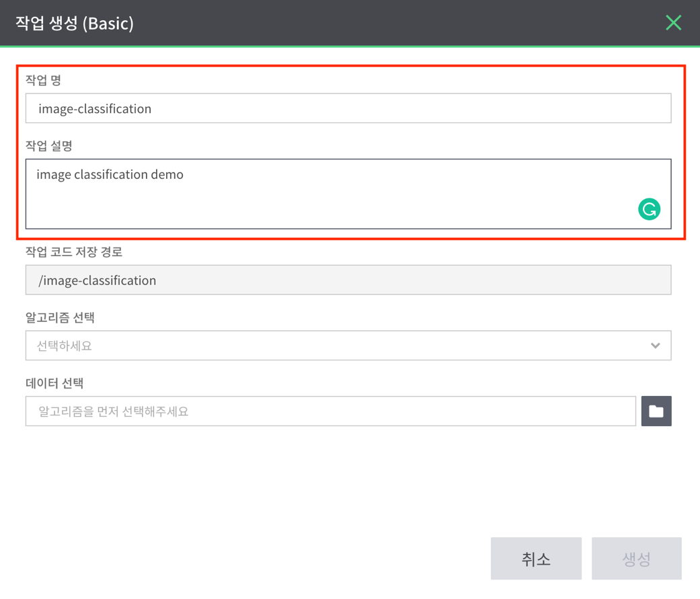This screenshot has height=599, width=700.
Task: Click the 선택하세요 placeholder text
Action: click(65, 346)
